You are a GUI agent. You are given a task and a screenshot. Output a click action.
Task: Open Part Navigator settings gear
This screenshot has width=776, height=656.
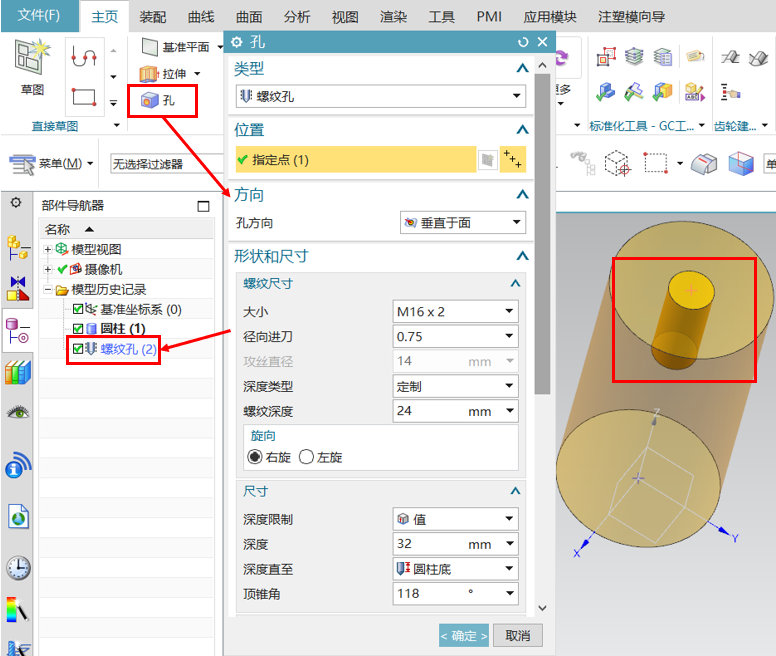[x=16, y=203]
